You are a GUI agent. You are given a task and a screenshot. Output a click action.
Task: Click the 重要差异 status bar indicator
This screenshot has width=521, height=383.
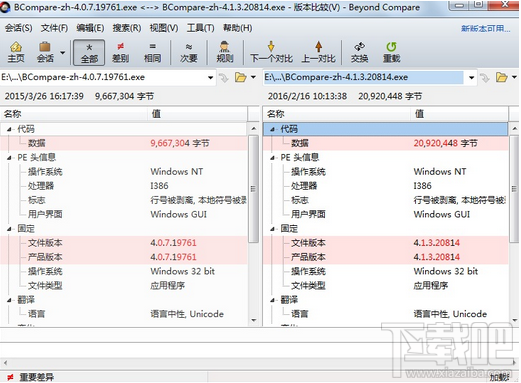(31, 377)
